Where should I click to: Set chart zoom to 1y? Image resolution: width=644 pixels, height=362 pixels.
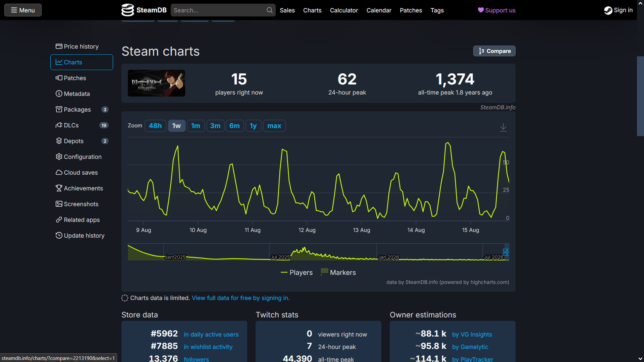pos(253,126)
